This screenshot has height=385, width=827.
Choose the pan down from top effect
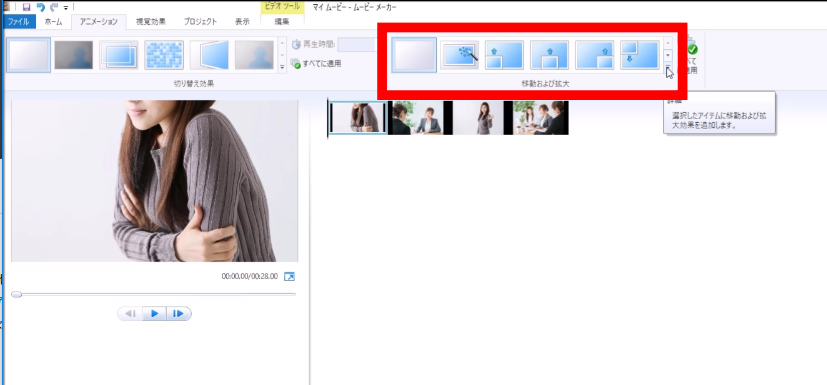[x=640, y=55]
